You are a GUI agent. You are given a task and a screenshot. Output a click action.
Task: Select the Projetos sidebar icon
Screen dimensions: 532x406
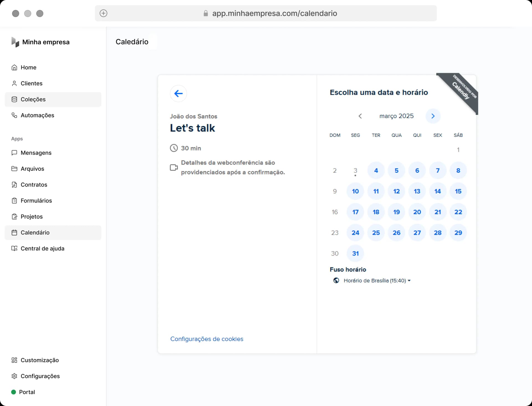pyautogui.click(x=14, y=216)
